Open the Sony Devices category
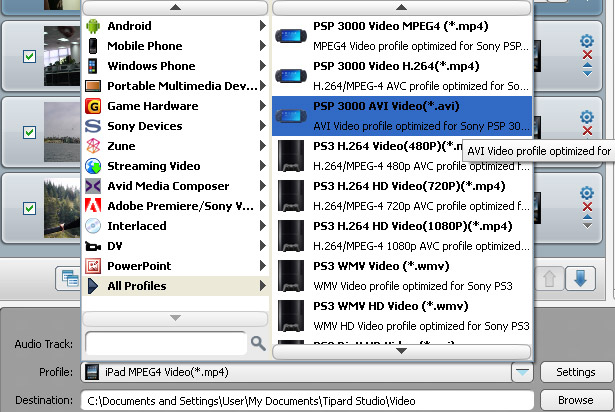The height and width of the screenshot is (412, 615). point(175,126)
